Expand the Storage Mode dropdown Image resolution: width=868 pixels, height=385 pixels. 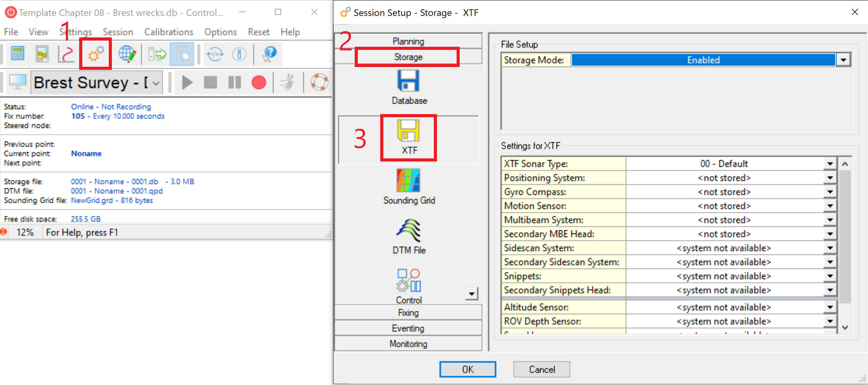(x=843, y=60)
